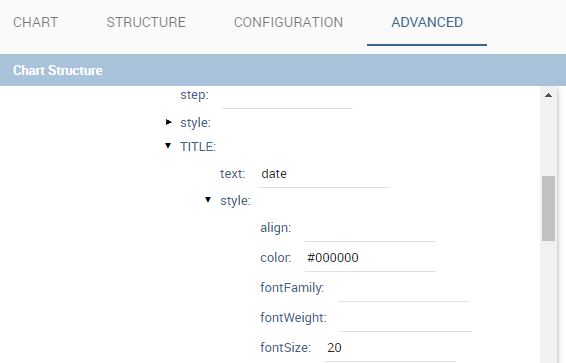Collapse the style node under TITLE

pos(208,200)
